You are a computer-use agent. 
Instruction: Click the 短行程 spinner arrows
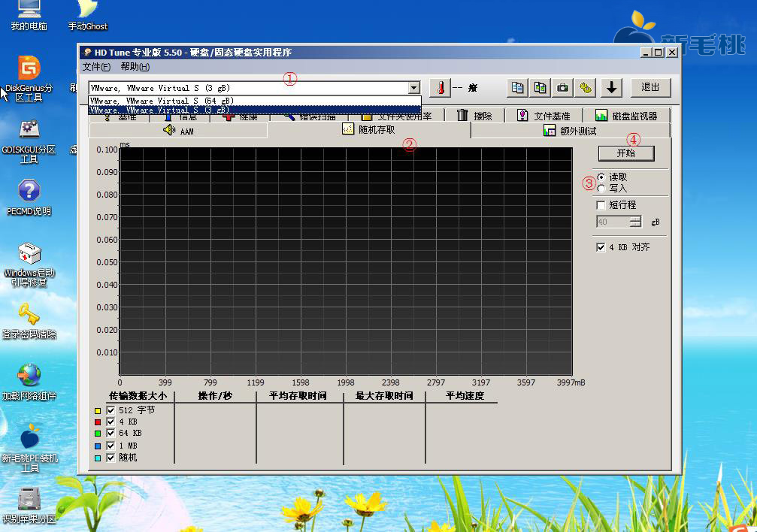pyautogui.click(x=635, y=222)
